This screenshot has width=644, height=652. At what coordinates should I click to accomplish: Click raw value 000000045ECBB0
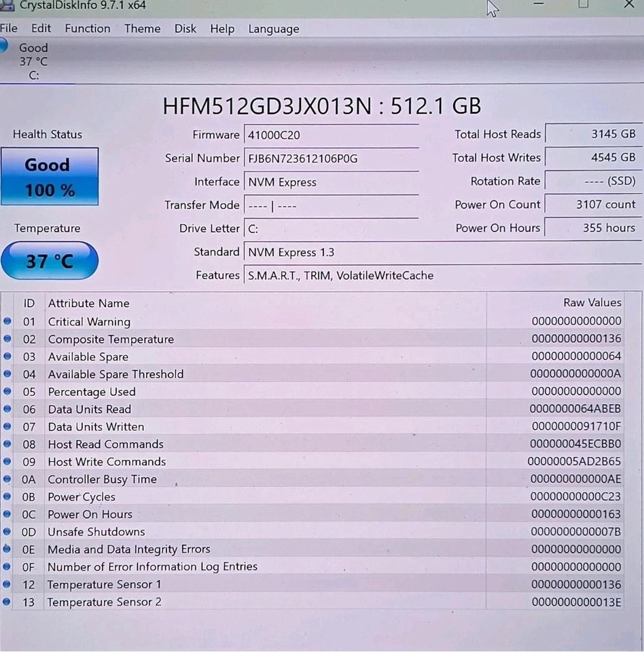click(x=575, y=443)
